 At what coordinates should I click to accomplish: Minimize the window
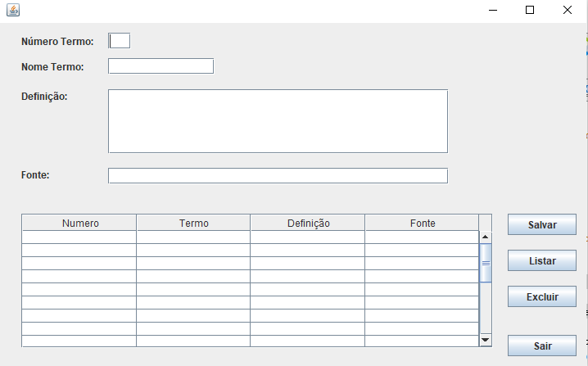[493, 10]
